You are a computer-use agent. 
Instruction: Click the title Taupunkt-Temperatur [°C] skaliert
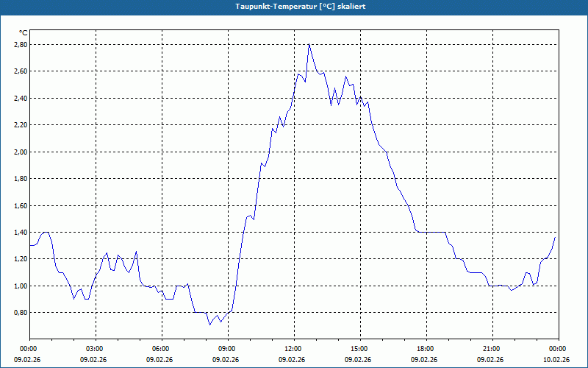click(x=301, y=7)
